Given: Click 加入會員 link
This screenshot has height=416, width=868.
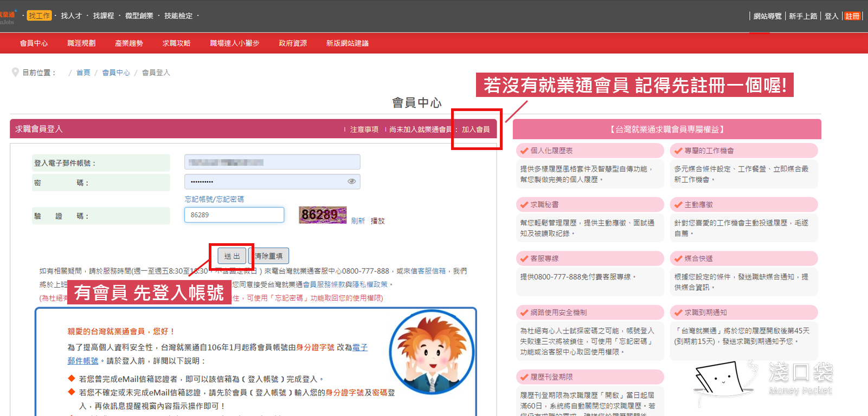Looking at the screenshot, I should pos(475,129).
